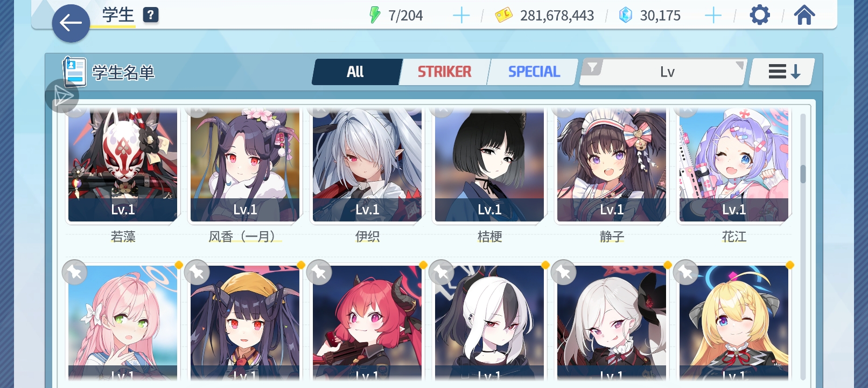The width and height of the screenshot is (868, 388).
Task: Open student 若藻 with the fox mask
Action: coord(123,164)
